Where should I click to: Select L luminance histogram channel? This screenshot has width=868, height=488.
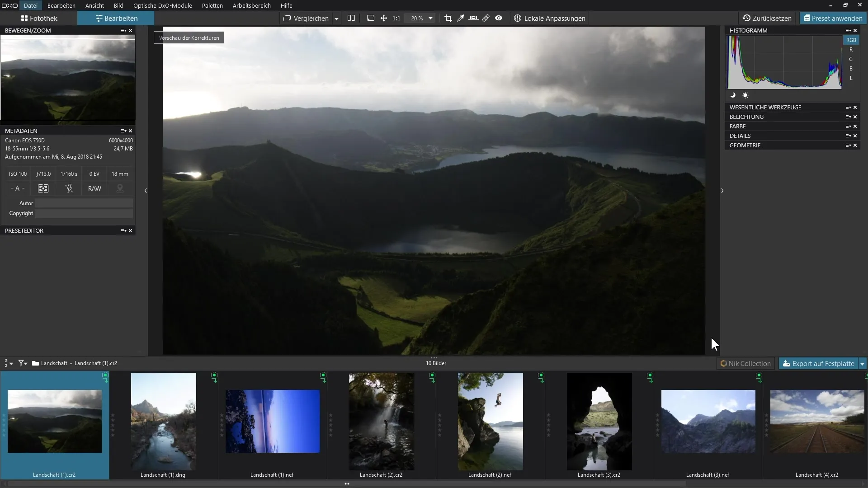click(851, 78)
